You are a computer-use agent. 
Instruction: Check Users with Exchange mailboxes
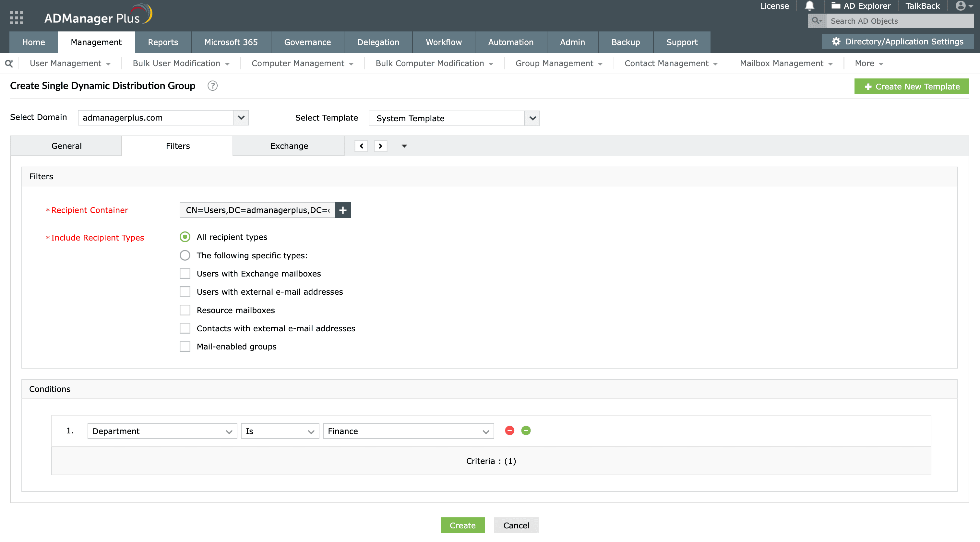pyautogui.click(x=185, y=274)
